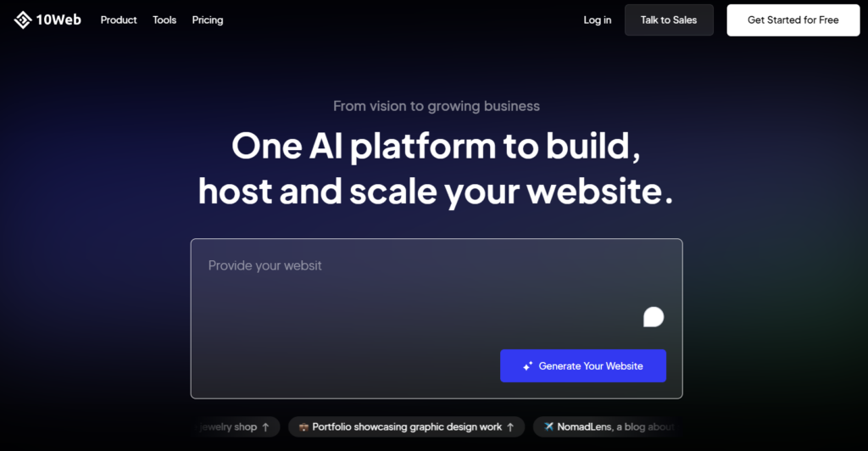
Task: Click the white chat bubble icon
Action: pyautogui.click(x=654, y=317)
